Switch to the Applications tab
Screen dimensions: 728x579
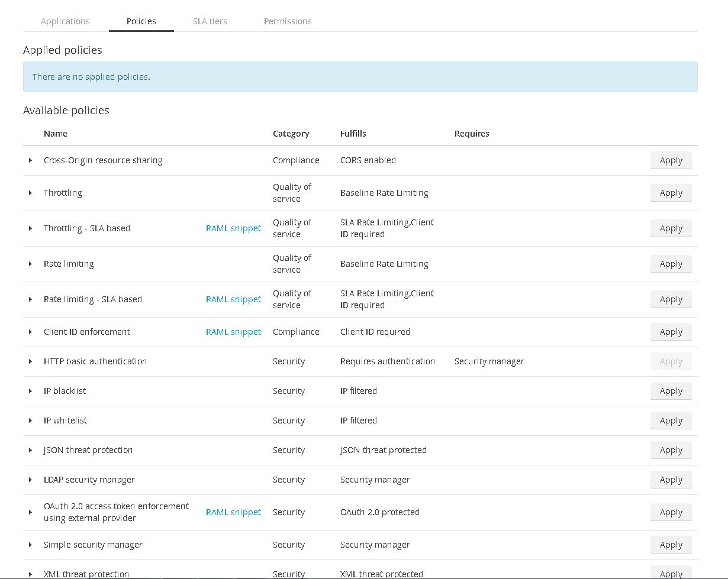pos(65,21)
